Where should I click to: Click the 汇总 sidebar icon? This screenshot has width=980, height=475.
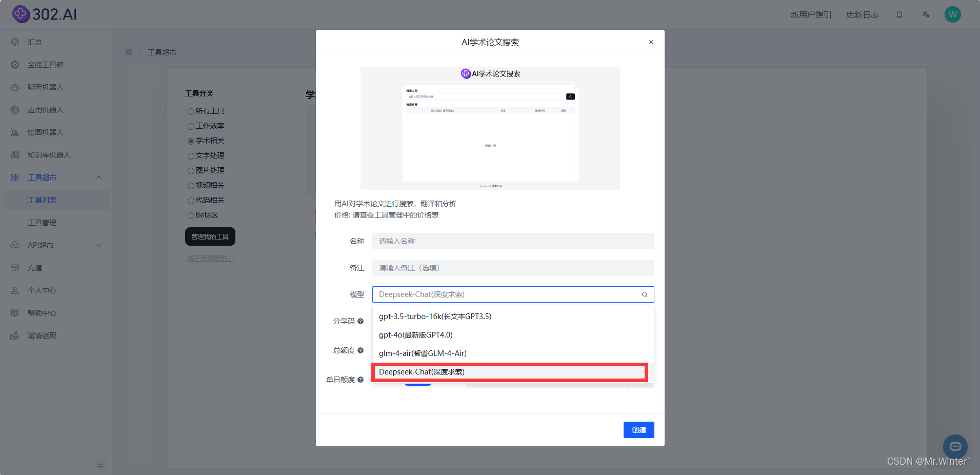coord(15,42)
